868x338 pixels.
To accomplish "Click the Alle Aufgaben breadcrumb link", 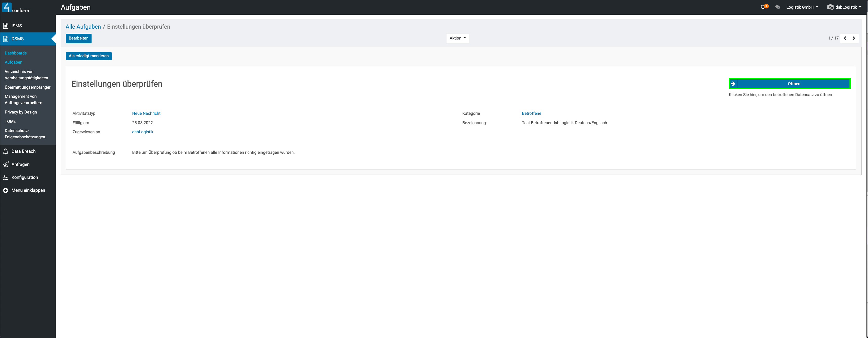I will pyautogui.click(x=83, y=27).
